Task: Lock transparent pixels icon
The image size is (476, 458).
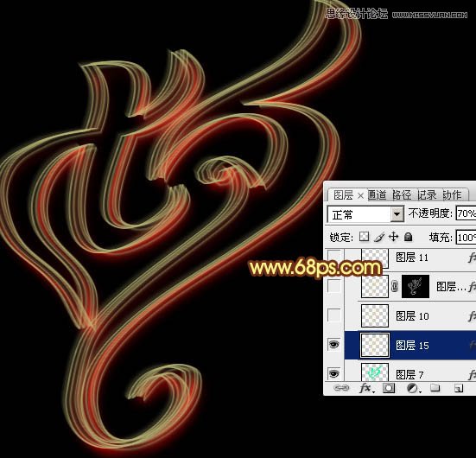Action: (364, 237)
